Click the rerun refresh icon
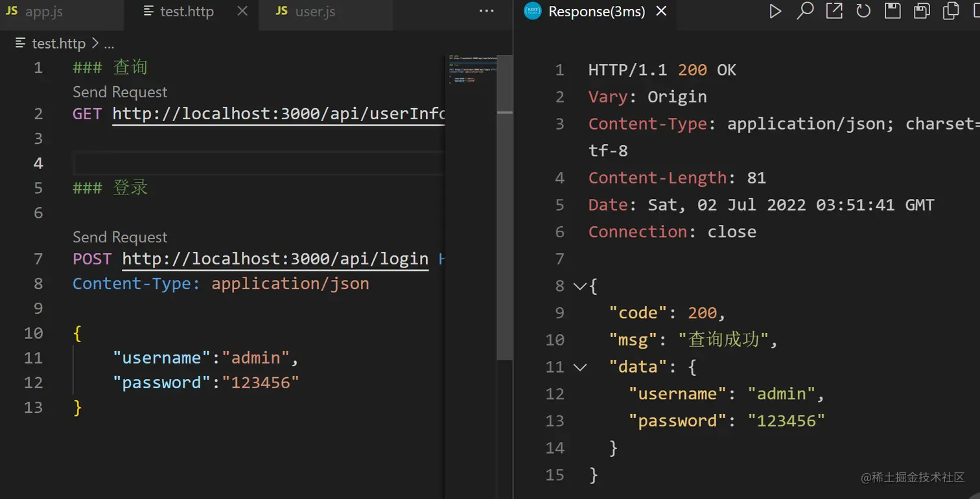The height and width of the screenshot is (499, 980). pyautogui.click(x=863, y=11)
